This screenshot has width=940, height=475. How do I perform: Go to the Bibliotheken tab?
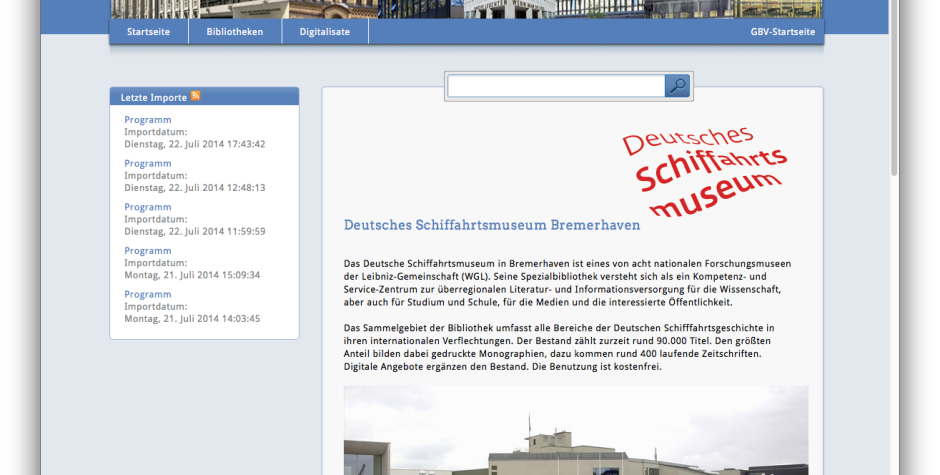[235, 32]
